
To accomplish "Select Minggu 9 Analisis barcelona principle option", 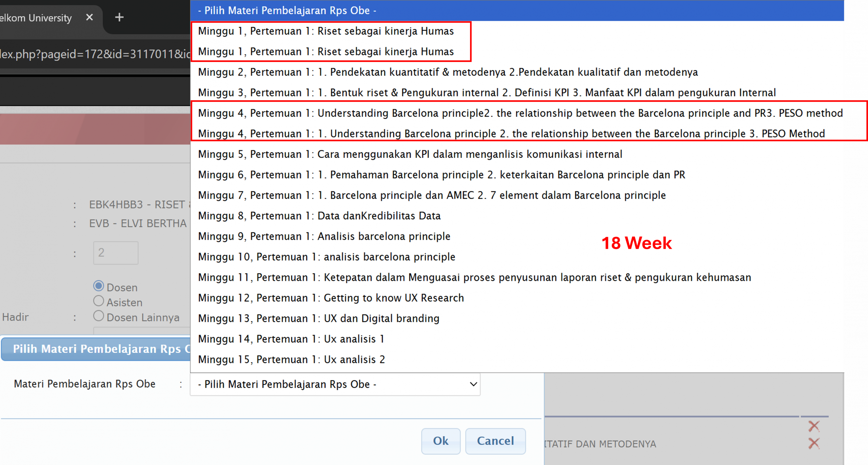I will pyautogui.click(x=517, y=236).
